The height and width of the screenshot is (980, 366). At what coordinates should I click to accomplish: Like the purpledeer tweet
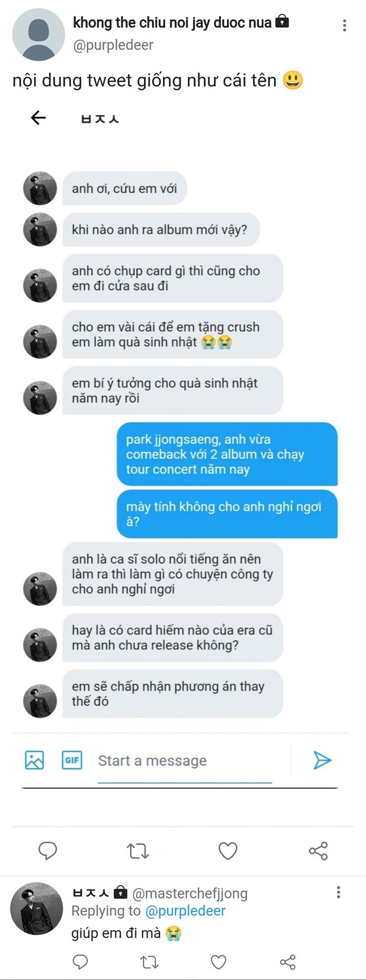[228, 851]
